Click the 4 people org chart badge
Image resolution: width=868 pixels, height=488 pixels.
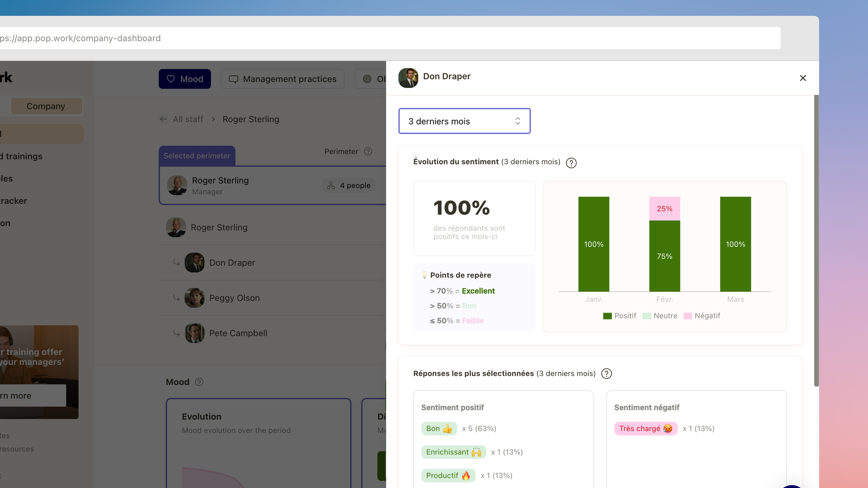349,185
